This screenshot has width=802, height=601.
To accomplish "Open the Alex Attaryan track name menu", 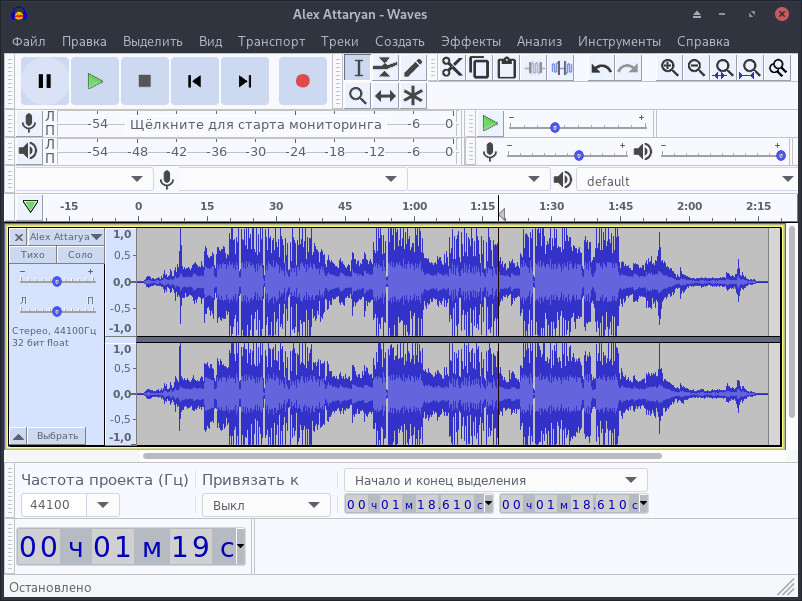I will [x=63, y=237].
